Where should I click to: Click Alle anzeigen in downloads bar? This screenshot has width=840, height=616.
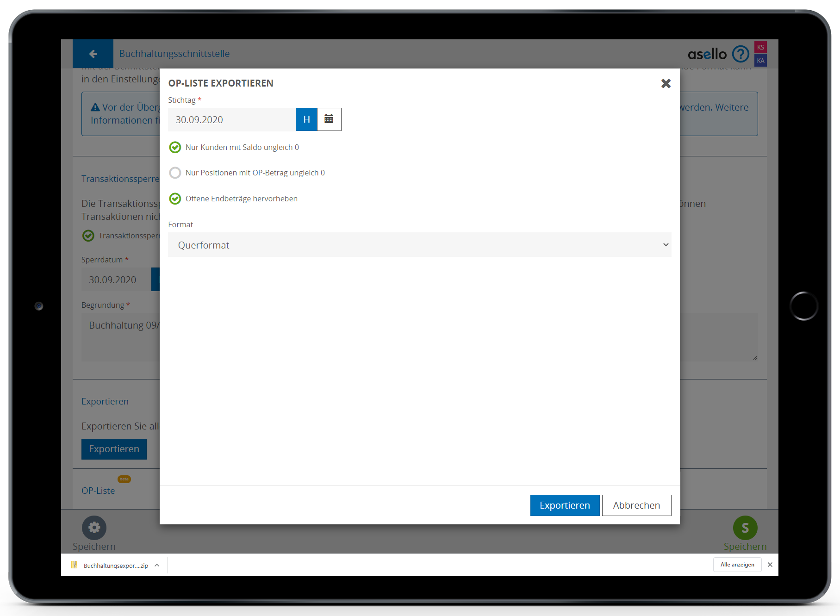(737, 565)
